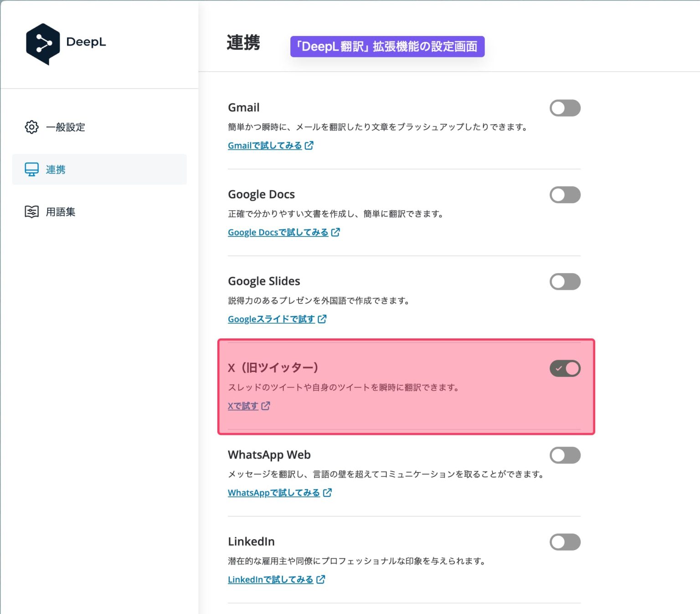The height and width of the screenshot is (614, 700).
Task: Click the external link icon after Xで試す
Action: pyautogui.click(x=266, y=406)
